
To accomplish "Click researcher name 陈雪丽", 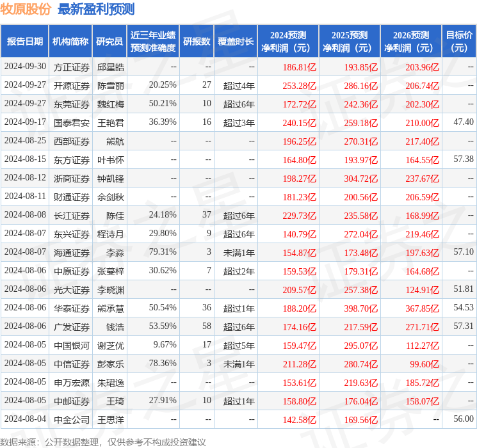I will click(x=110, y=86).
